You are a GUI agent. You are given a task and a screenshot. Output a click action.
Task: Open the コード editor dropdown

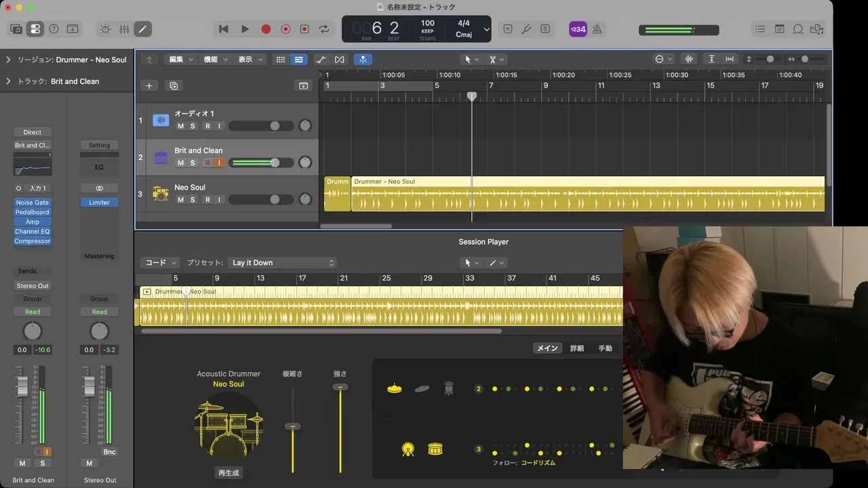(161, 263)
